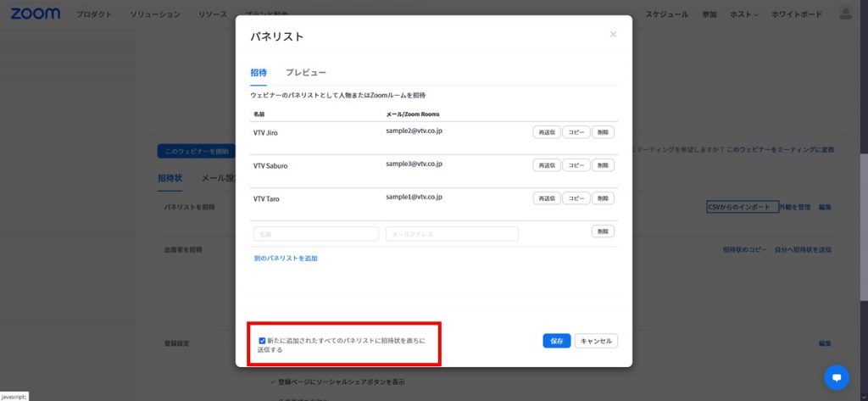The image size is (868, 401).
Task: Click the panelist name input field
Action: (x=315, y=234)
